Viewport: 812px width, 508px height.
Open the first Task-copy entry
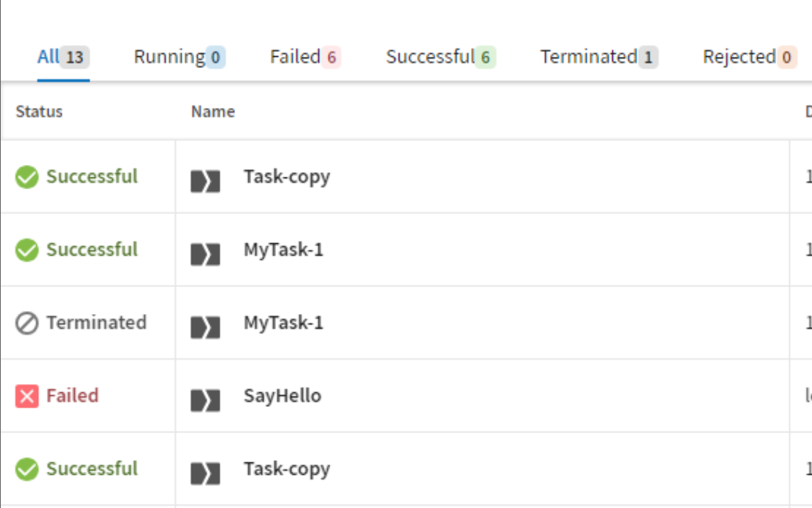pos(288,177)
